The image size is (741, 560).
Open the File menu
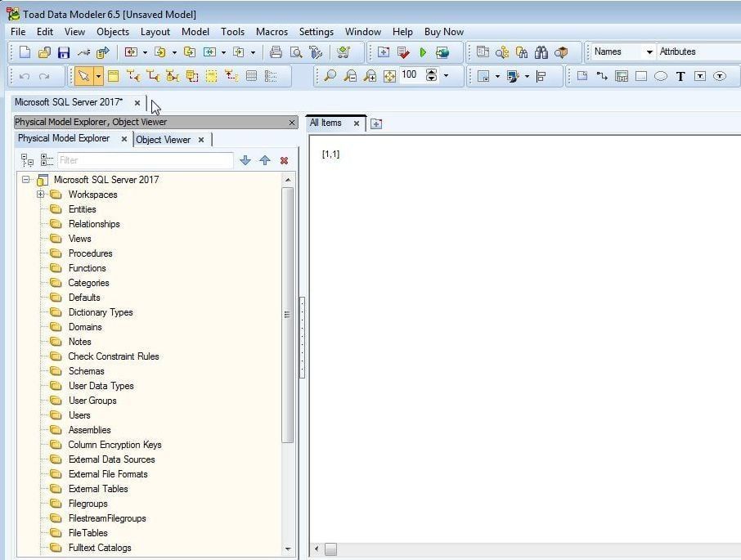coord(18,32)
